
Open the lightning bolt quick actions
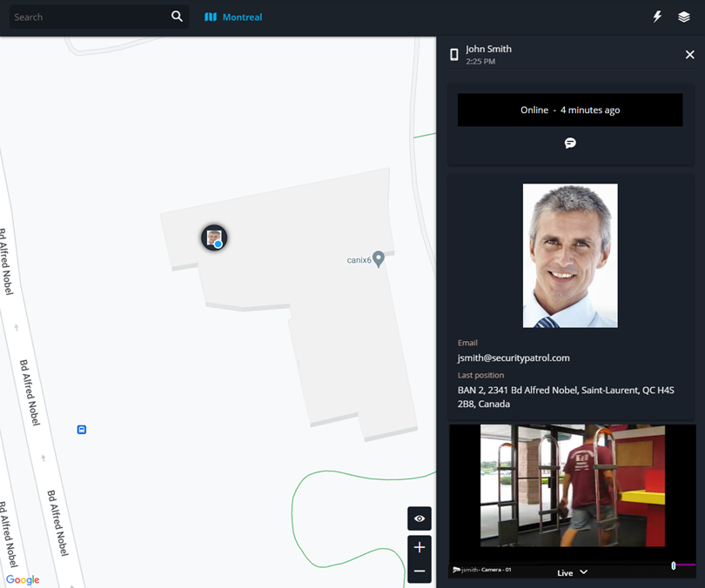(x=657, y=17)
